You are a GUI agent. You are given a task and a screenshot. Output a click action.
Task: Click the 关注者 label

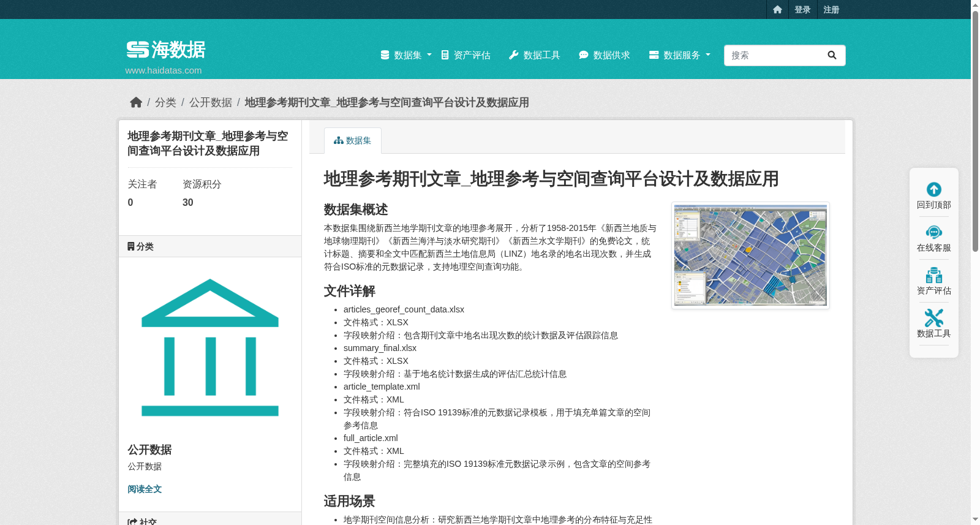pos(142,184)
